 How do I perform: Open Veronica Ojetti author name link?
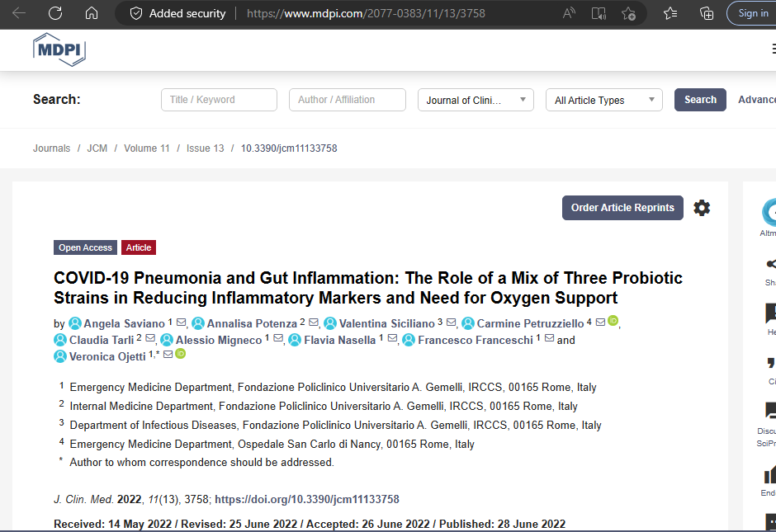107,357
